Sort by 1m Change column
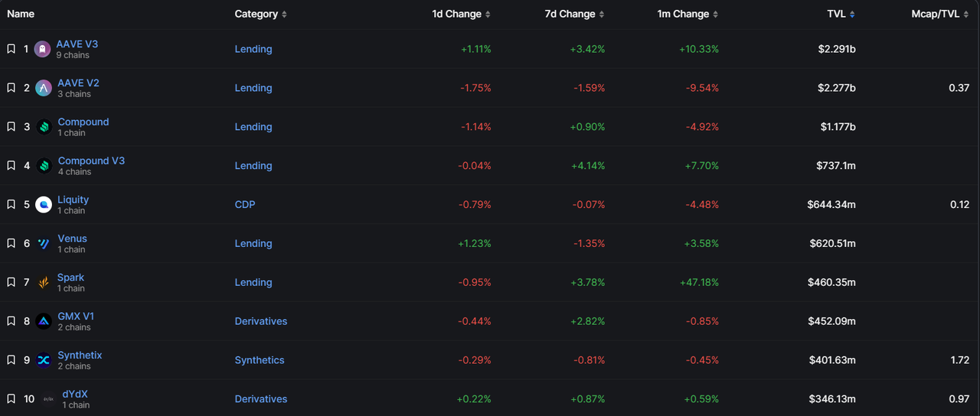This screenshot has width=980, height=416. [x=688, y=14]
